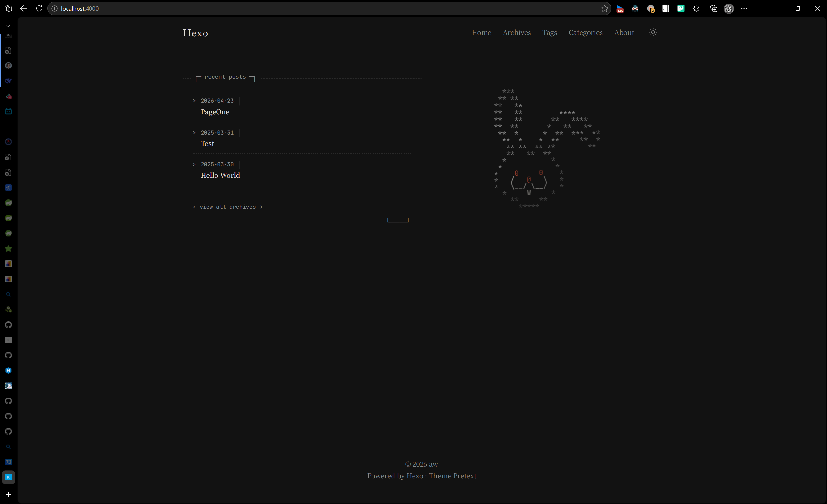Click the video speed 1.00 extension icon

620,9
